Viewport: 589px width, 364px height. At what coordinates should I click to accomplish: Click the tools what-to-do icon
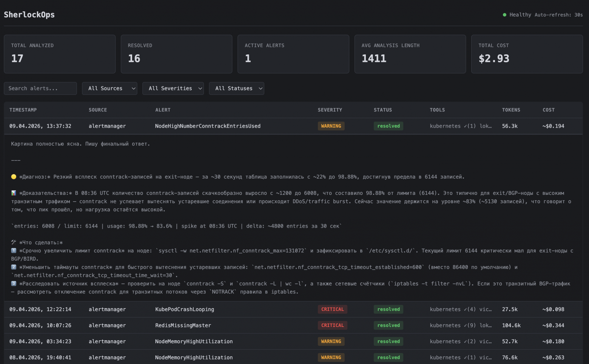[x=14, y=242]
